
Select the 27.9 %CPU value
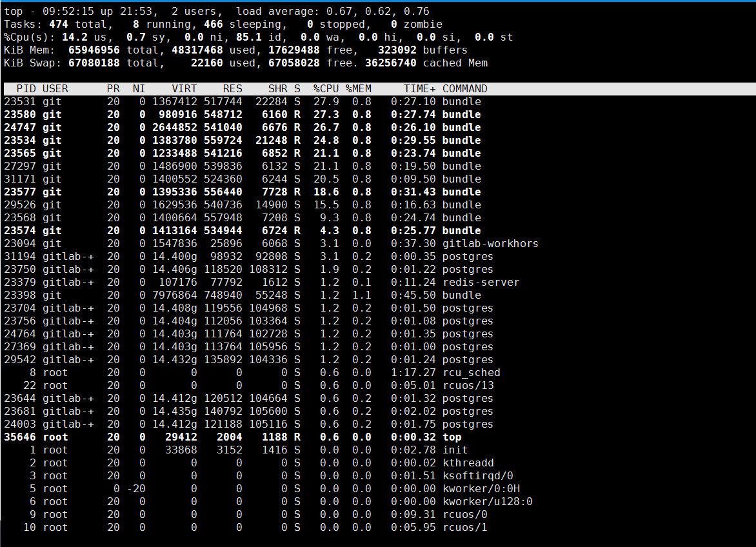tap(326, 102)
